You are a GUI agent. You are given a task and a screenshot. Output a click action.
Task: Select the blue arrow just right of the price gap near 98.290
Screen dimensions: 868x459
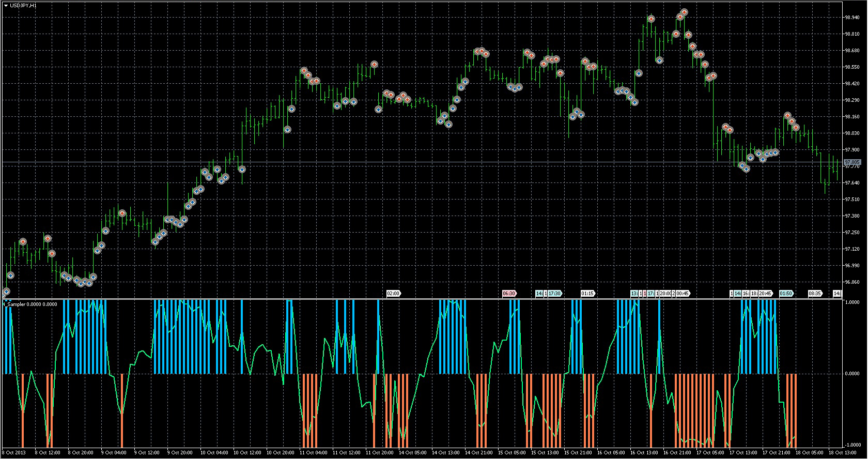click(x=378, y=109)
